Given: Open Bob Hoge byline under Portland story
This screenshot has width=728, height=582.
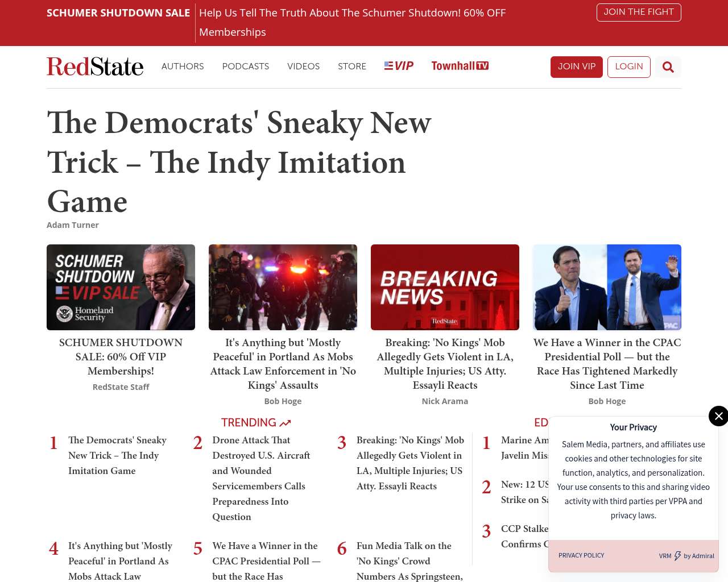Looking at the screenshot, I should pos(283,401).
